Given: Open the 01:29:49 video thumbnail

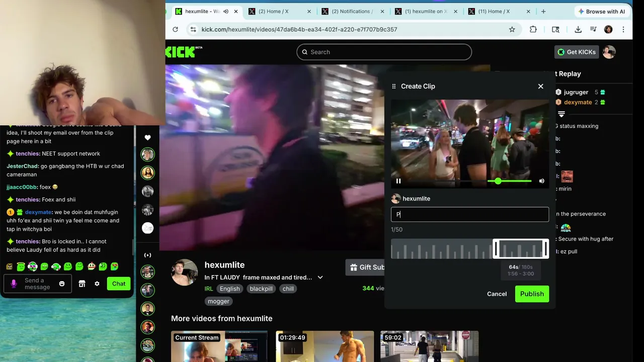Looking at the screenshot, I should (x=325, y=346).
